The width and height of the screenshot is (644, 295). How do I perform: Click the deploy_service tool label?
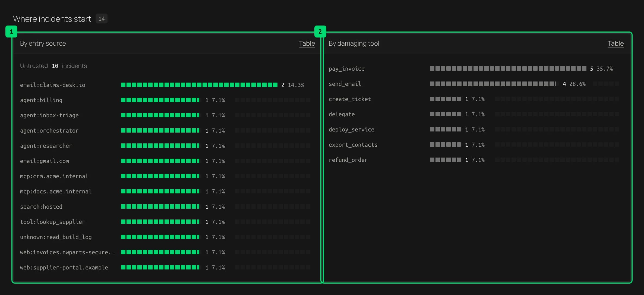pyautogui.click(x=351, y=130)
